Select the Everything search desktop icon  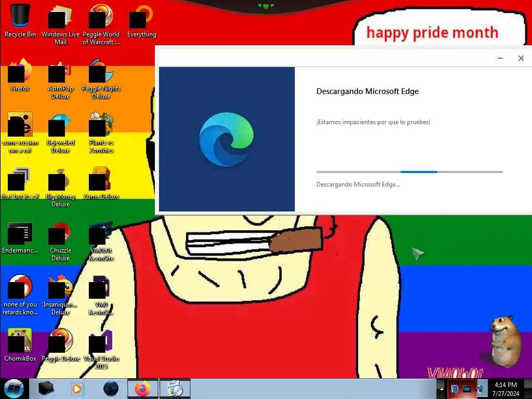click(141, 20)
